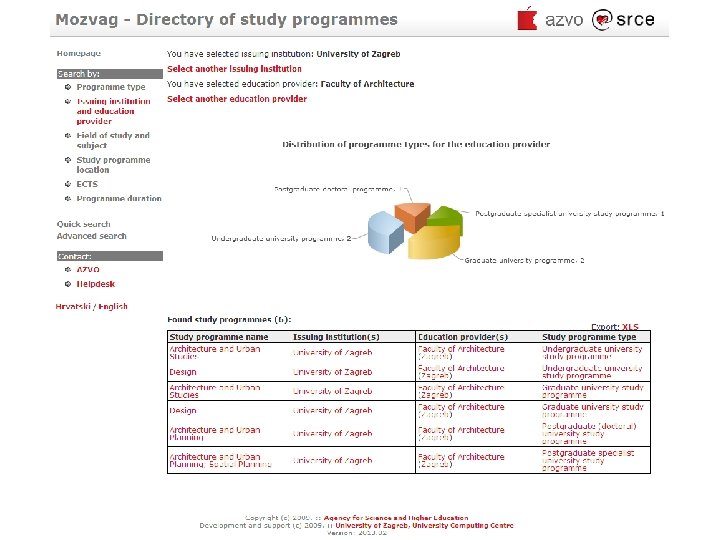Open the Helpdesk contact link
Image resolution: width=720 pixels, height=540 pixels.
[96, 284]
